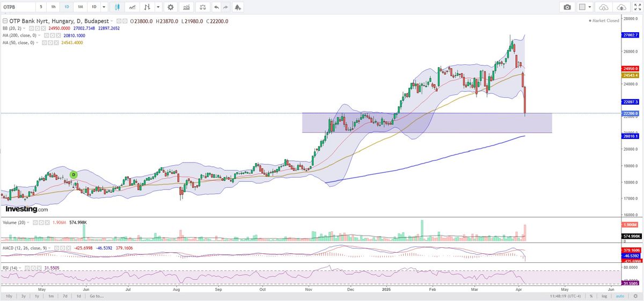Image resolution: width=644 pixels, height=301 pixels.
Task: Open Volume indicator format settings
Action: (x=41, y=222)
